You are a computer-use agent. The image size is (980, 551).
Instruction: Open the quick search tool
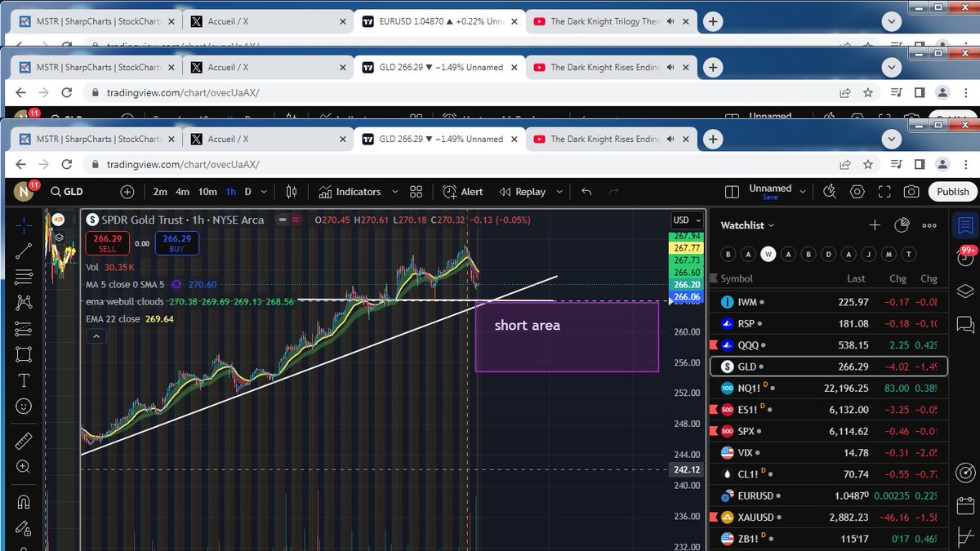click(831, 192)
